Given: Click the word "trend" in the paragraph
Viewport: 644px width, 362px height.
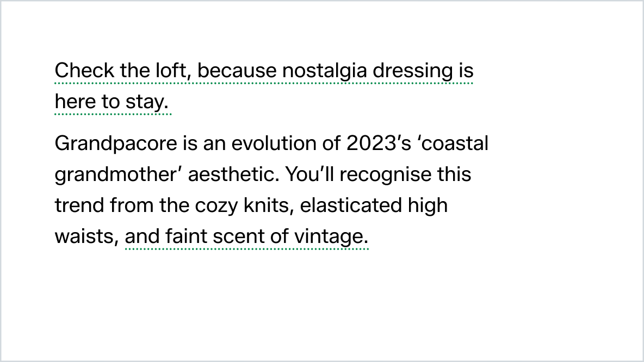Looking at the screenshot, I should (80, 206).
